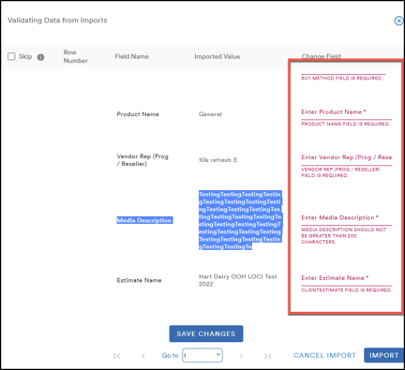Viewport: 405px width, 370px height.
Task: Select the value 10k refresh 3
Action: click(x=217, y=160)
